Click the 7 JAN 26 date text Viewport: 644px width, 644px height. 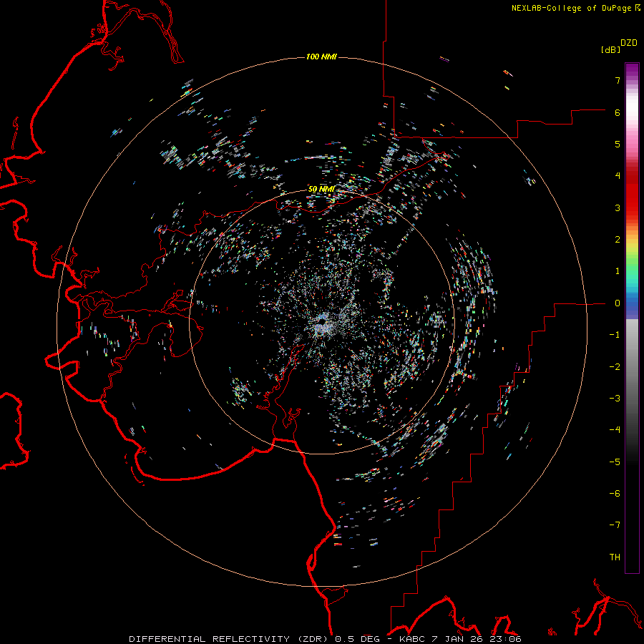coord(457,639)
